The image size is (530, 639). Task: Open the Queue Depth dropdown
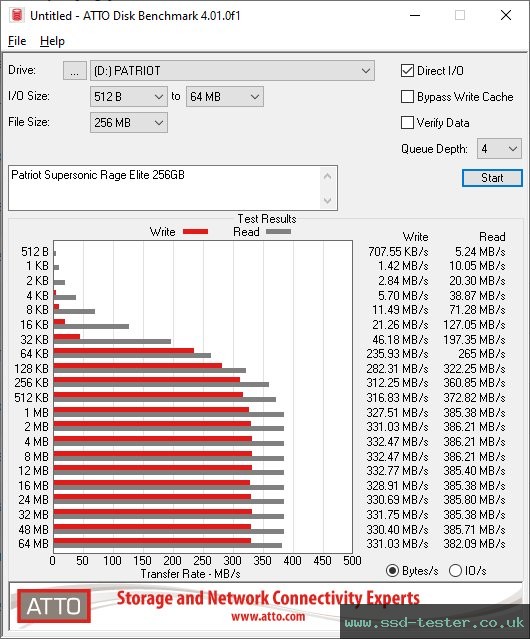(499, 149)
